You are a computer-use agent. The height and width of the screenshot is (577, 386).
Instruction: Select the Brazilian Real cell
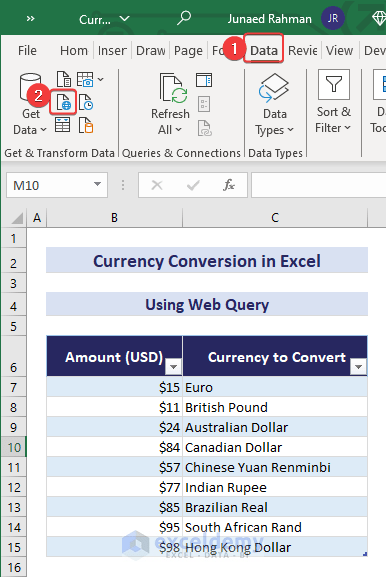pos(275,507)
